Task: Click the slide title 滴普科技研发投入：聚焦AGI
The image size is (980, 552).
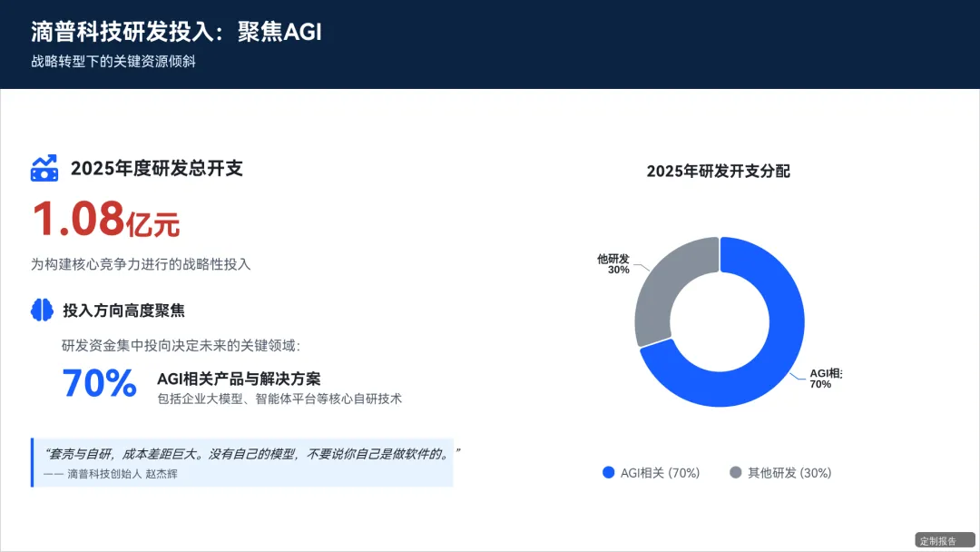Action: click(x=176, y=32)
